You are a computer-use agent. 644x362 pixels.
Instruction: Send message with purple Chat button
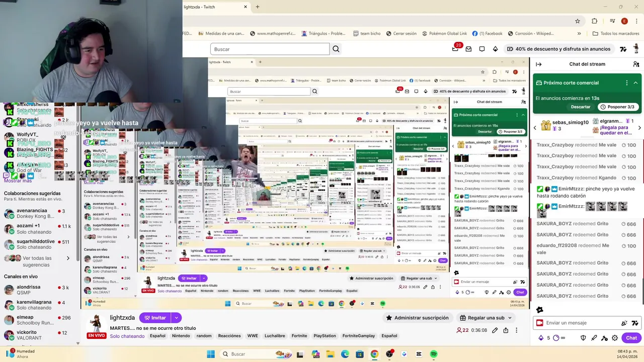pyautogui.click(x=631, y=338)
